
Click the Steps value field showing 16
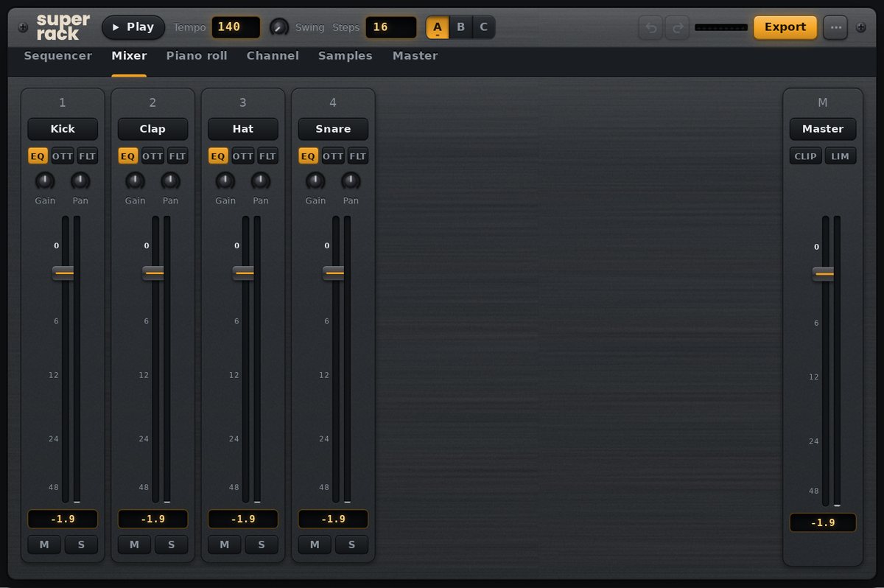tap(391, 27)
